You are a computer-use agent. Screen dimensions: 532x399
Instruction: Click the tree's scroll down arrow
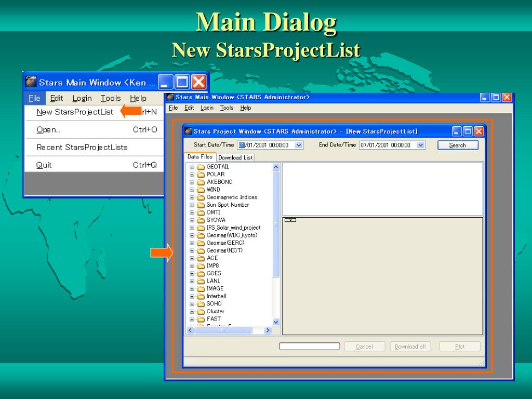[276, 322]
